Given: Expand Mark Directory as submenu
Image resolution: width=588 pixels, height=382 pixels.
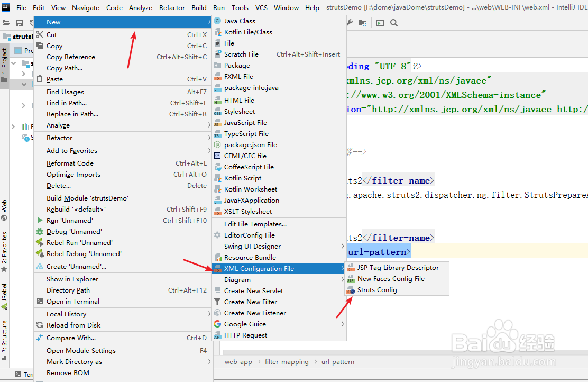Looking at the screenshot, I should [123, 362].
